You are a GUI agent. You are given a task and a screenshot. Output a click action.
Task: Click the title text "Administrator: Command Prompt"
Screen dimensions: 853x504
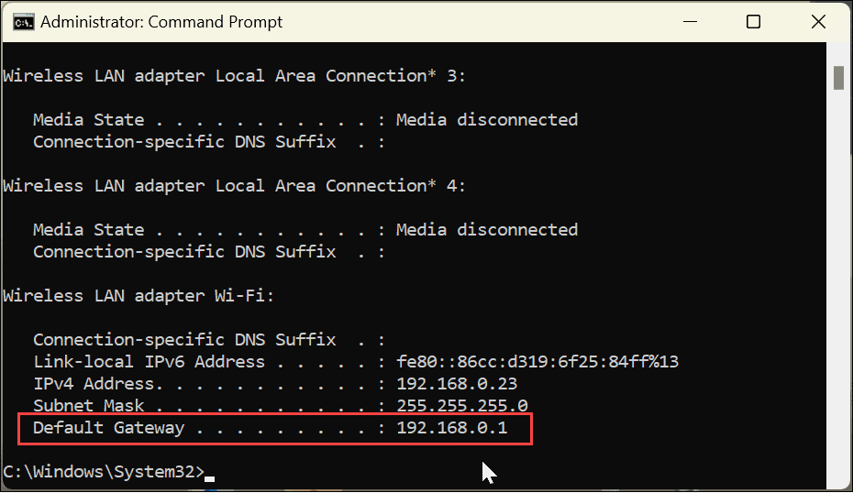162,22
